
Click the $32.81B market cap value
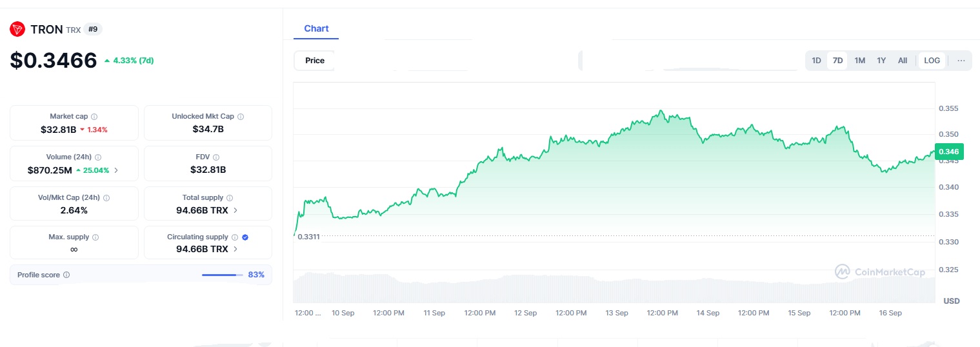tap(58, 130)
